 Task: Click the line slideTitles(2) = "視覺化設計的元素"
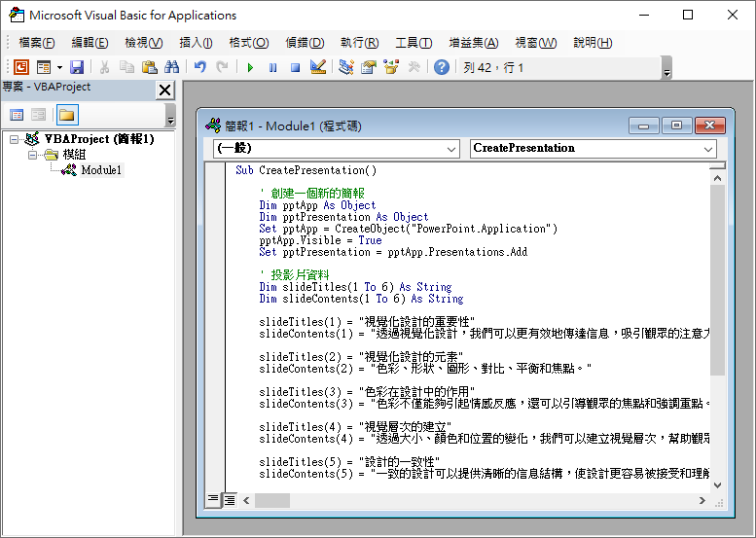coord(361,357)
